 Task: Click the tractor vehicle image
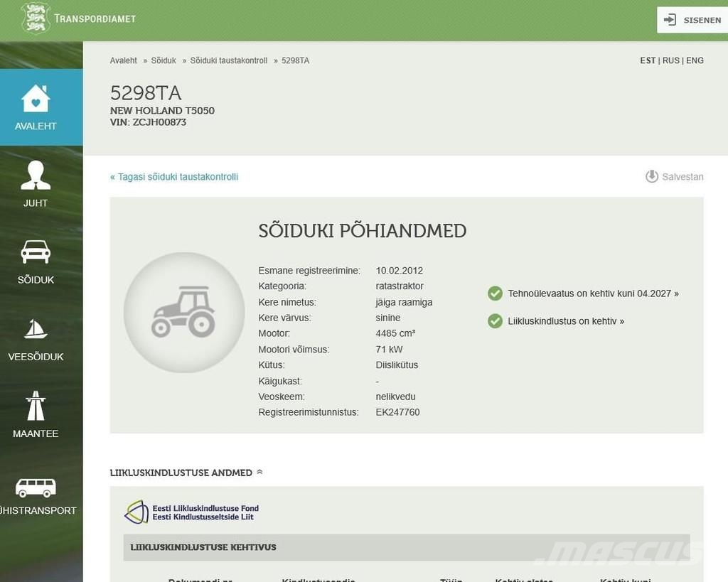(x=184, y=313)
